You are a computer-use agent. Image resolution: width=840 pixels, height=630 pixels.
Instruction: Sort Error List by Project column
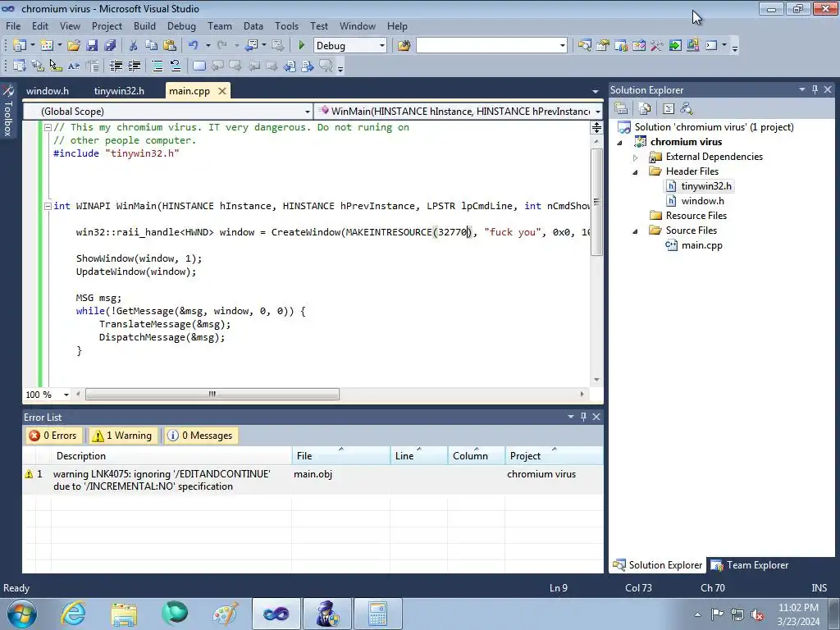[x=554, y=456]
